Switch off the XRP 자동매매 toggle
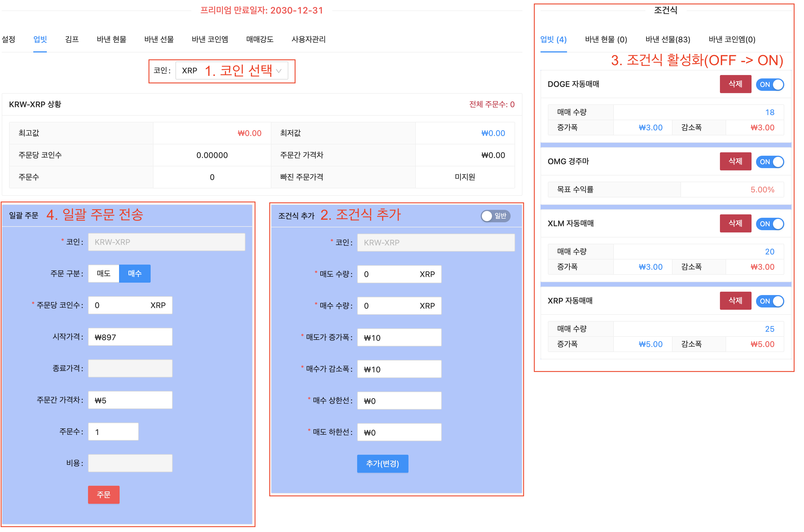 pos(770,301)
